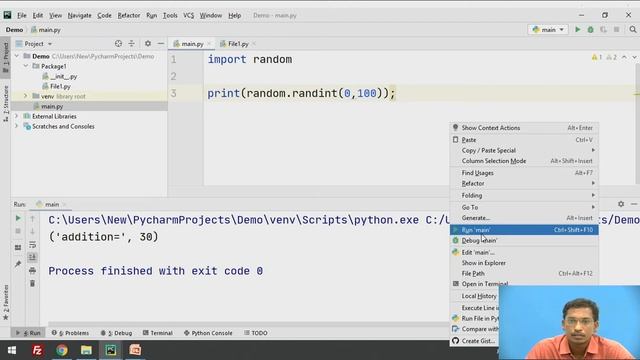The image size is (640, 360).
Task: Click the collapse all icon in Project panel
Action: (131, 44)
